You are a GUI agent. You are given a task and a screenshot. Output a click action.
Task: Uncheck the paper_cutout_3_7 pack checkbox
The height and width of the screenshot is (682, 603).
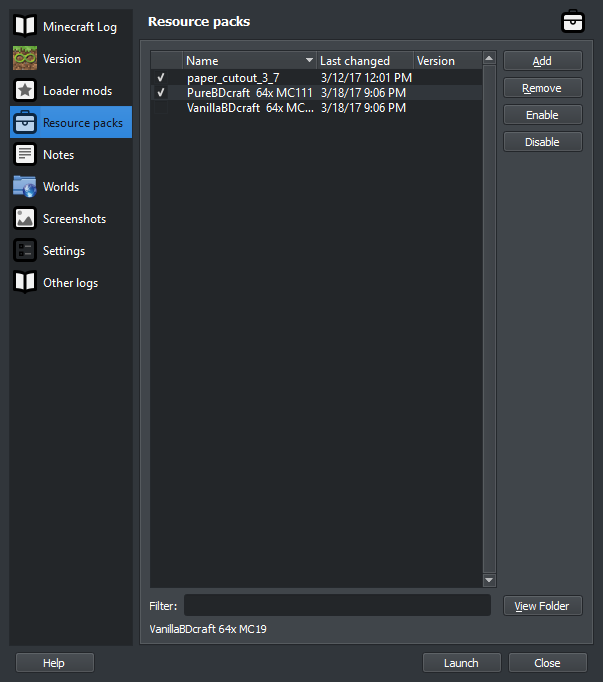161,77
